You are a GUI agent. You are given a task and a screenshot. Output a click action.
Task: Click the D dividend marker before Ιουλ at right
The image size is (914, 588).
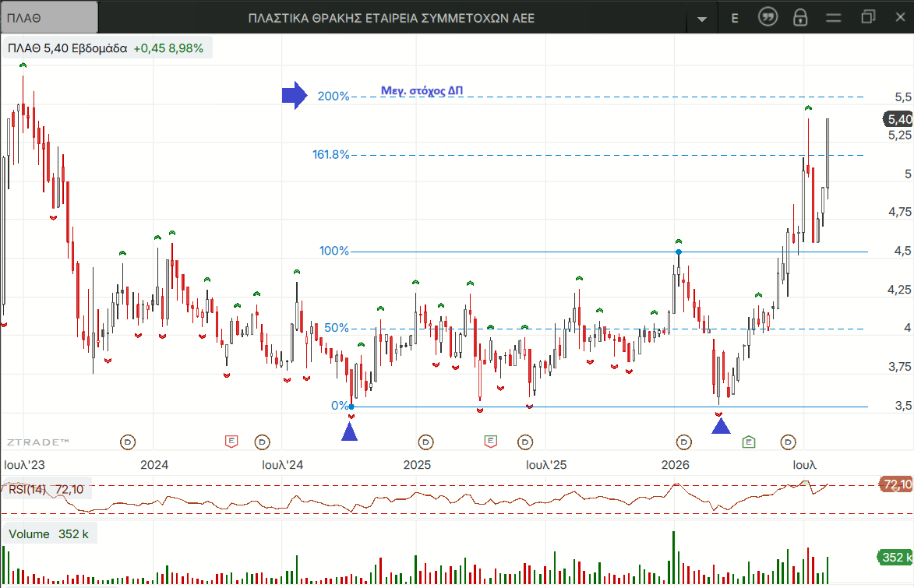click(x=788, y=442)
